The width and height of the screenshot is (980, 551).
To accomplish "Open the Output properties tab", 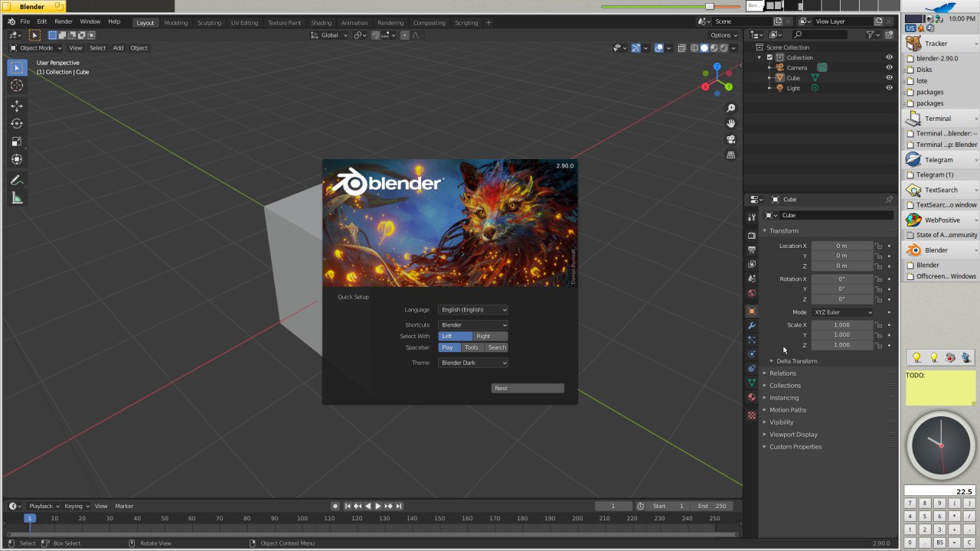I will pyautogui.click(x=752, y=249).
